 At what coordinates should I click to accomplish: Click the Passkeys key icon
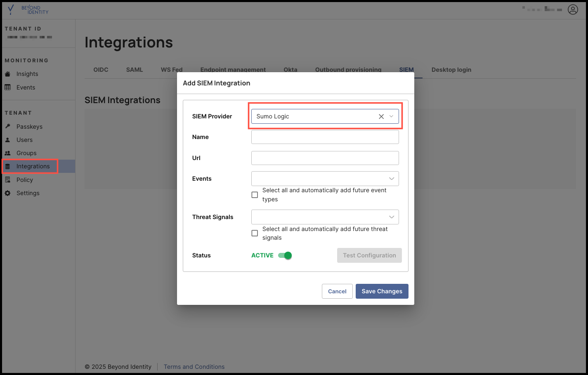7,126
